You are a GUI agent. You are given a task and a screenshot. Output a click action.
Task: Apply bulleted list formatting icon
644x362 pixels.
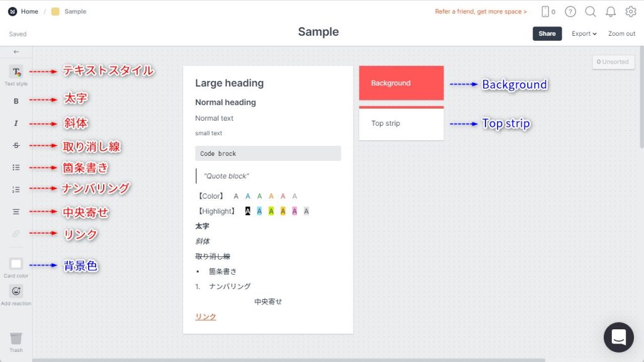[x=16, y=167]
